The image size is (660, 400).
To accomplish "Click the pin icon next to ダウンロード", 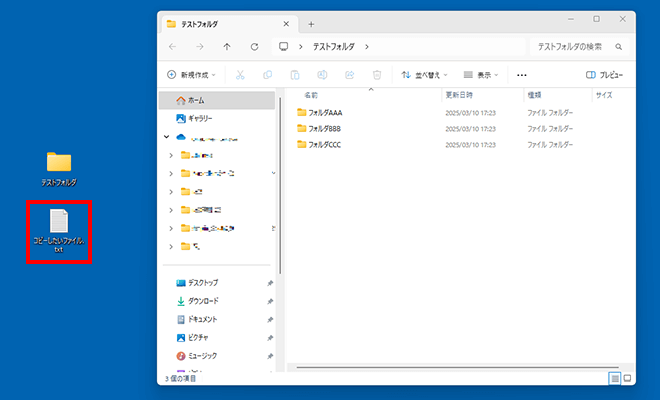I will click(x=270, y=301).
